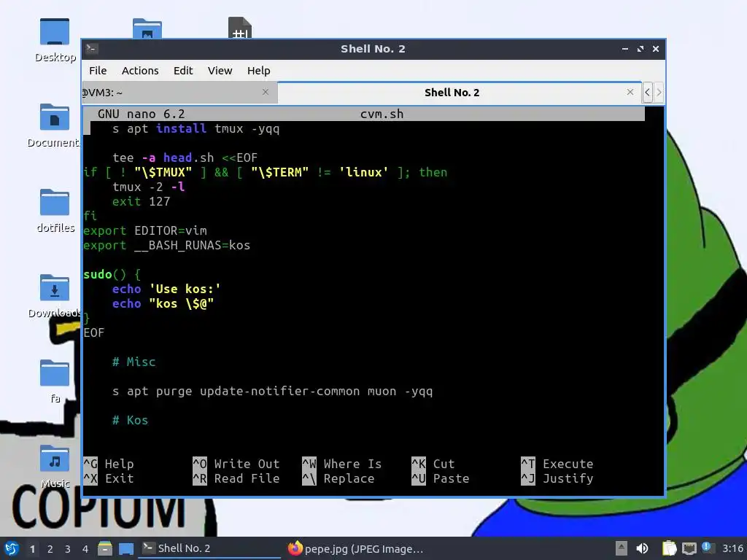Open the File menu

98,71
